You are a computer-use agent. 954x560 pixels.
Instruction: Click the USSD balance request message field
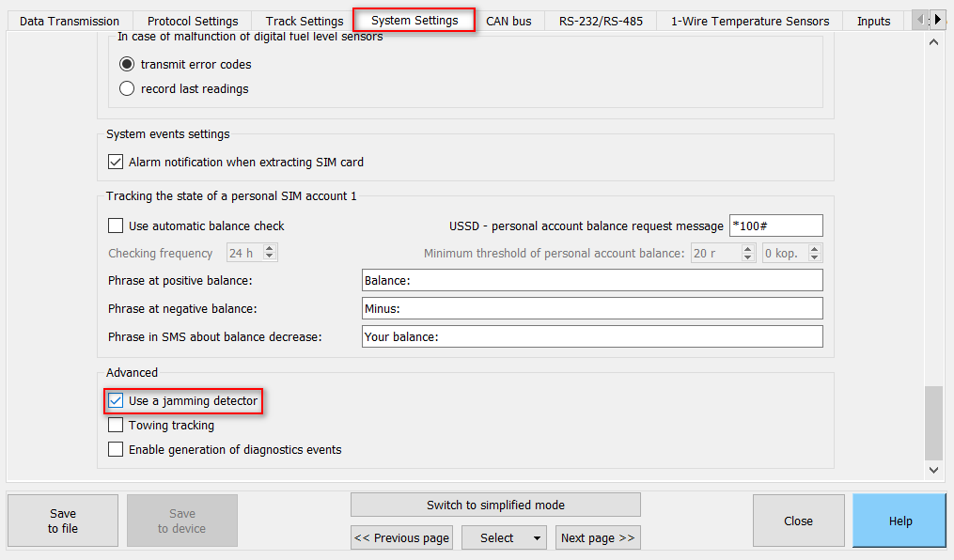pos(775,226)
